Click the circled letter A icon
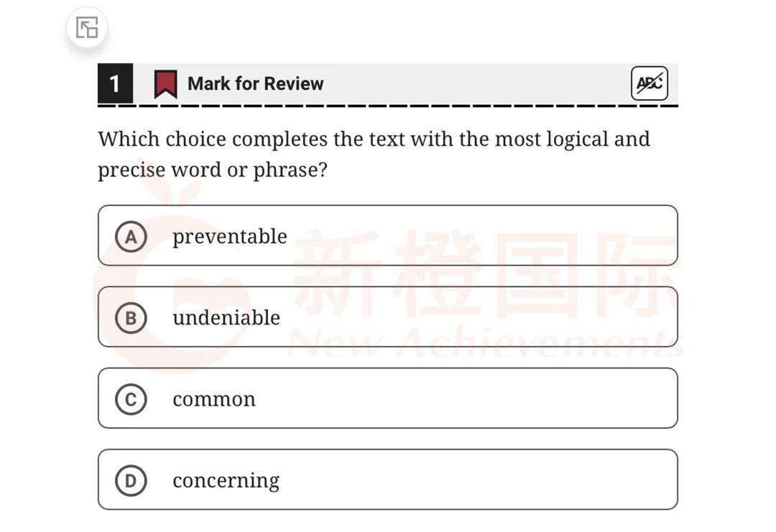776x532 pixels. click(x=131, y=237)
